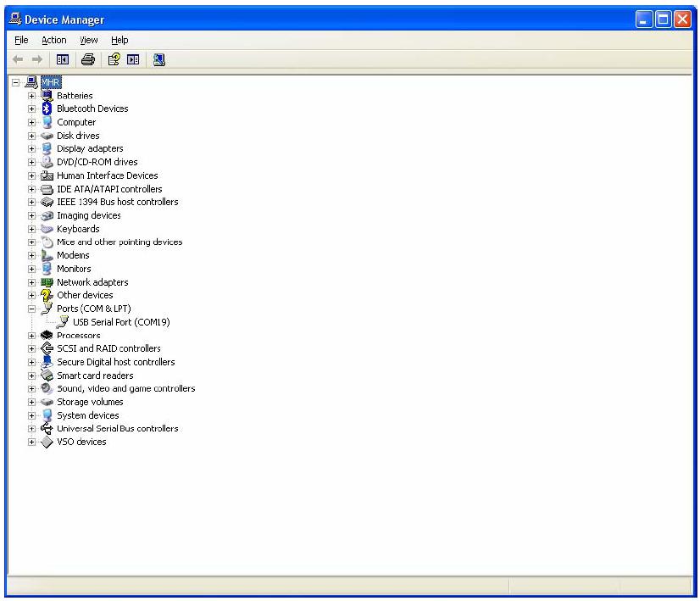Open the View menu
Screen dimensions: 700x601
click(89, 40)
